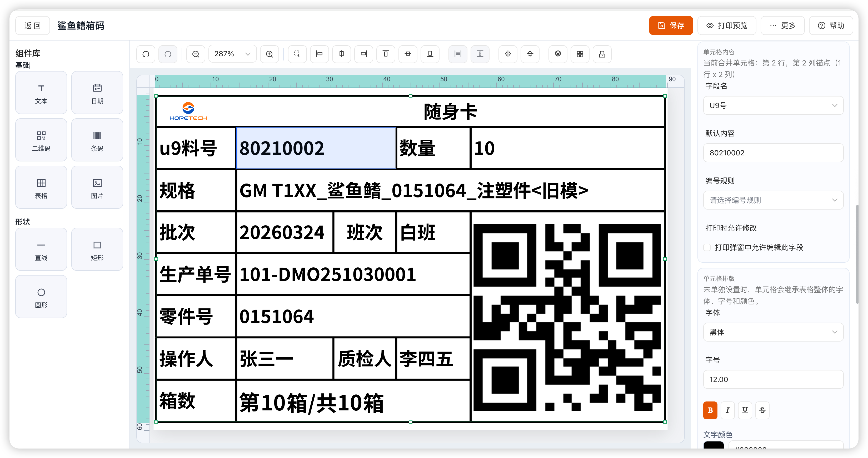The width and height of the screenshot is (868, 458).
Task: Enable 打印弹窗中允许编辑此字段 checkbox
Action: tap(707, 247)
